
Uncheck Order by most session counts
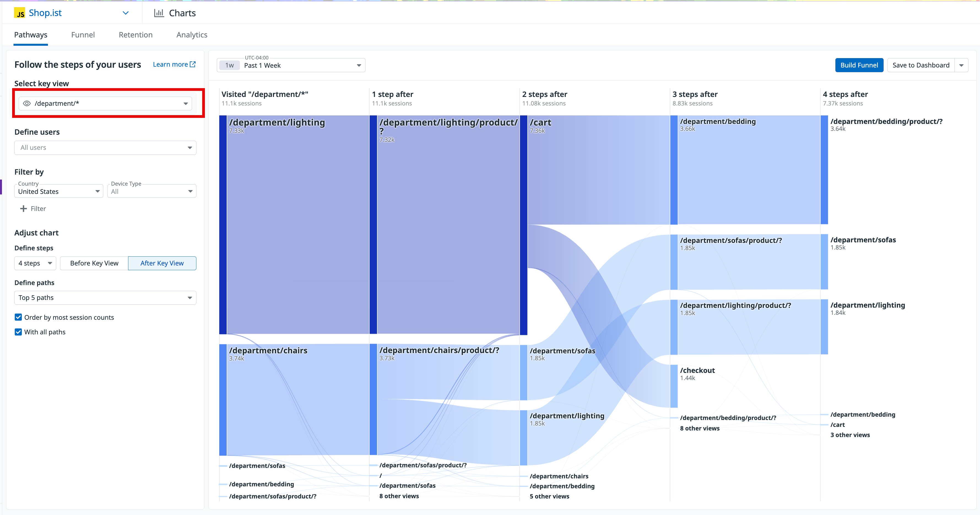point(18,317)
